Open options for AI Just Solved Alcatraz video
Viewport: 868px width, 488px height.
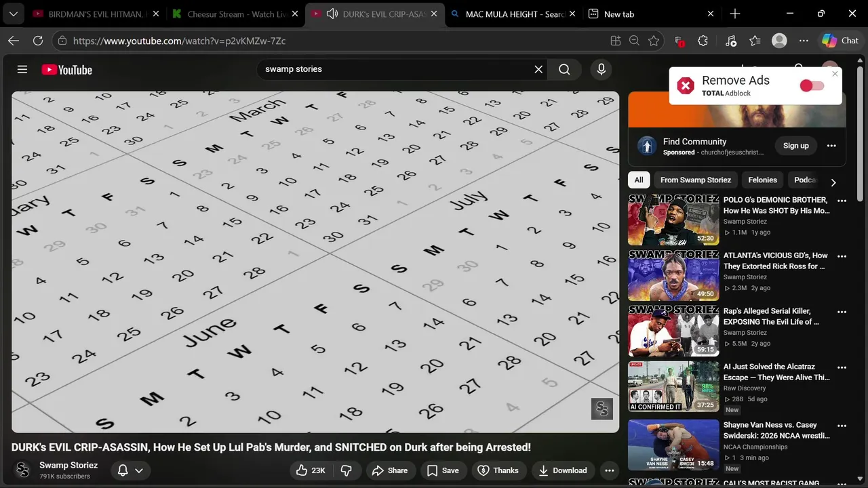[x=842, y=367]
